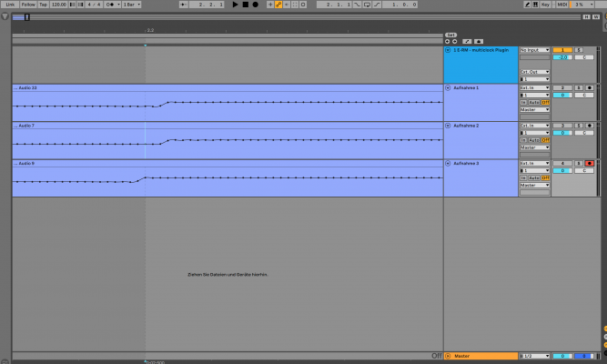This screenshot has width=607, height=364.
Task: Open the CPU load 3 % dropdown
Action: [582, 5]
